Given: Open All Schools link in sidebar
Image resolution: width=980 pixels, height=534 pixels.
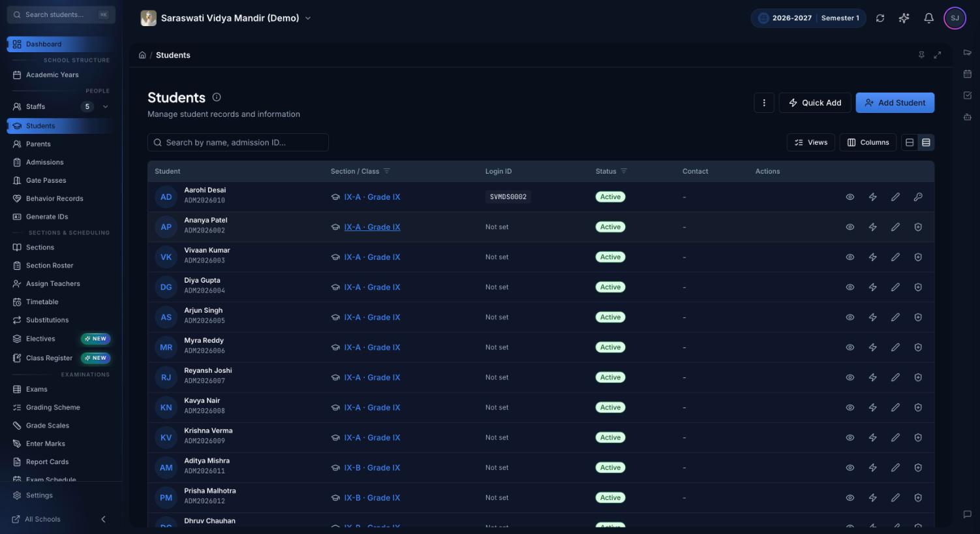Looking at the screenshot, I should 37,520.
